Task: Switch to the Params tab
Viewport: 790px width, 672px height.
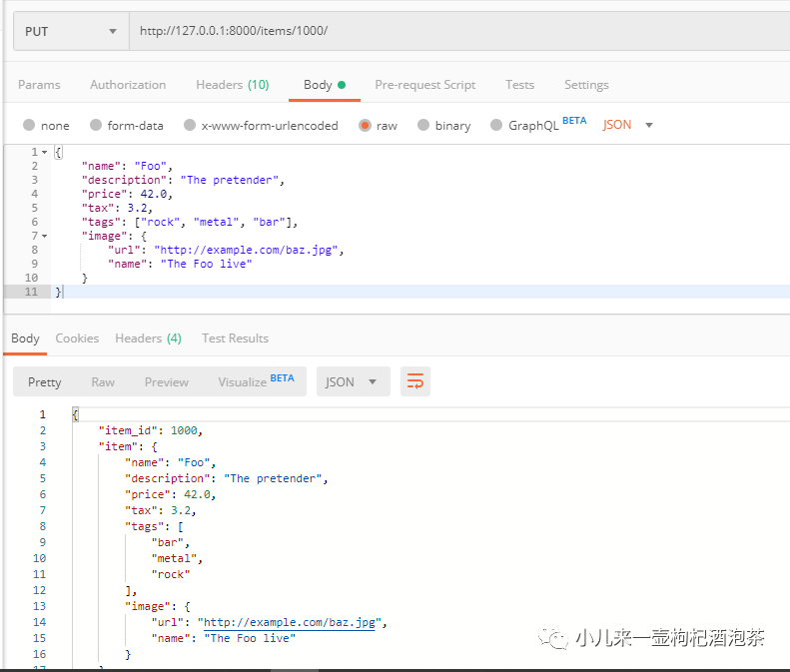Action: [x=39, y=85]
